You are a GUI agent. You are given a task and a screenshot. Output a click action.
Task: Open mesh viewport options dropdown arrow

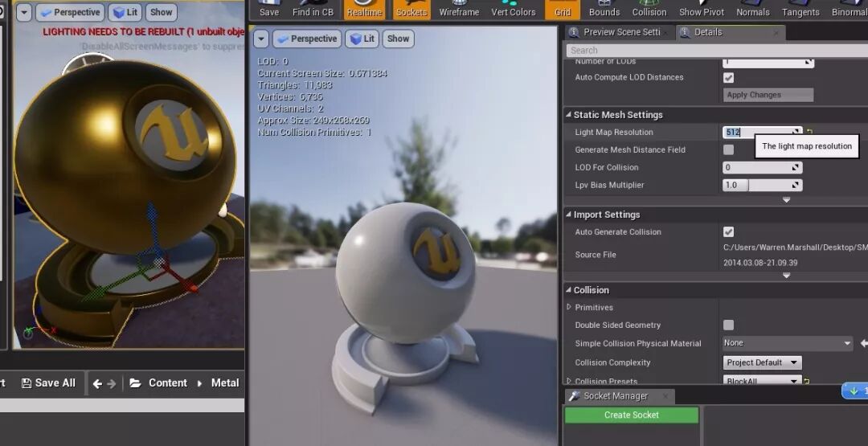tap(260, 39)
